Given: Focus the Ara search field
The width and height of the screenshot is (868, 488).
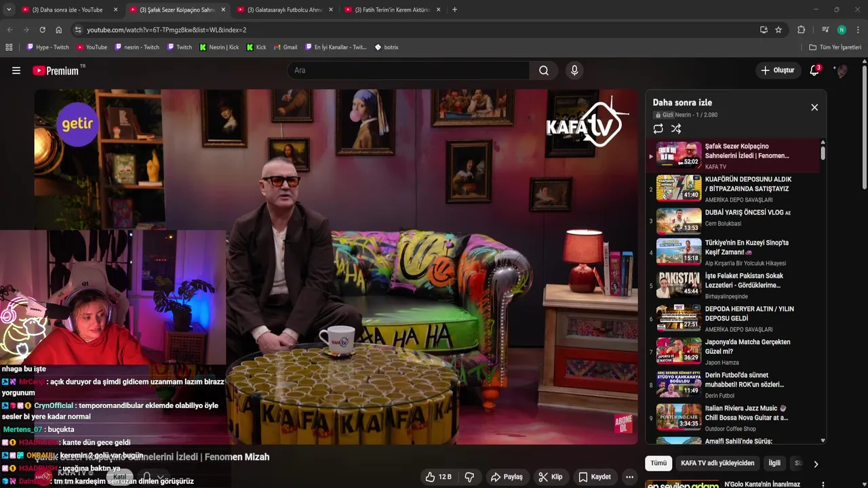Looking at the screenshot, I should click(x=409, y=70).
